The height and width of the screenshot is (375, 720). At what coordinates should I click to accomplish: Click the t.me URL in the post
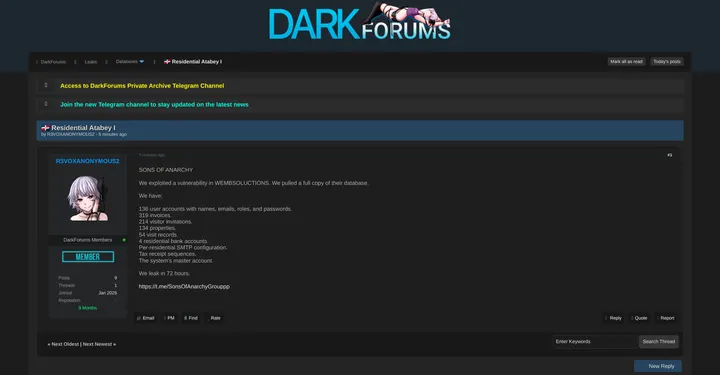pyautogui.click(x=184, y=286)
